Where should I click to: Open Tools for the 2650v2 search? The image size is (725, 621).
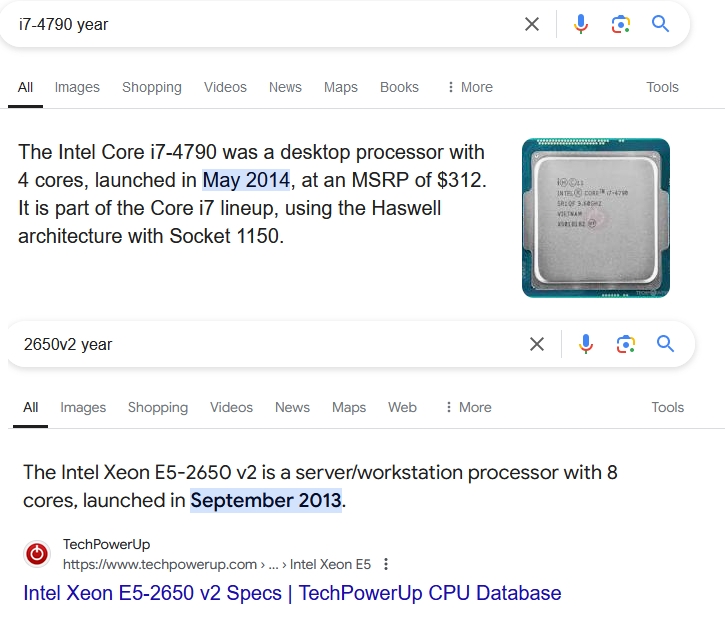click(x=667, y=407)
